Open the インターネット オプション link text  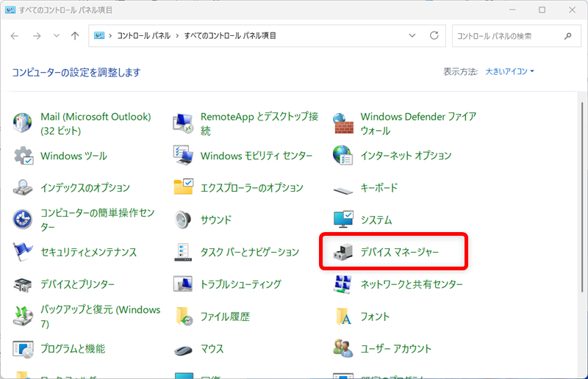pos(406,156)
